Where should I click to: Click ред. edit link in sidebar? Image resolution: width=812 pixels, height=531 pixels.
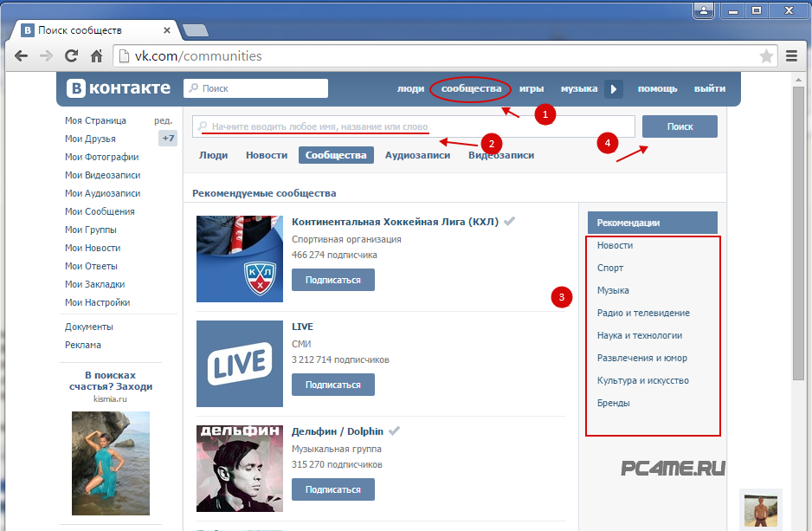pos(163,120)
